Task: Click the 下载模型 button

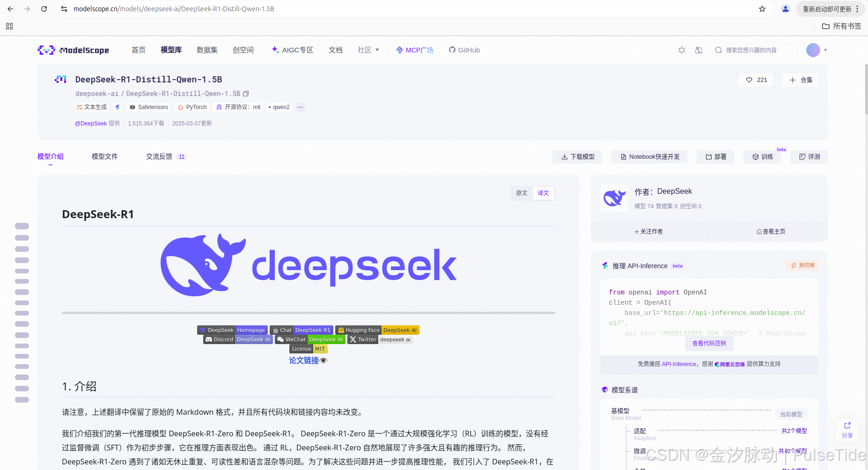Action: (577, 157)
